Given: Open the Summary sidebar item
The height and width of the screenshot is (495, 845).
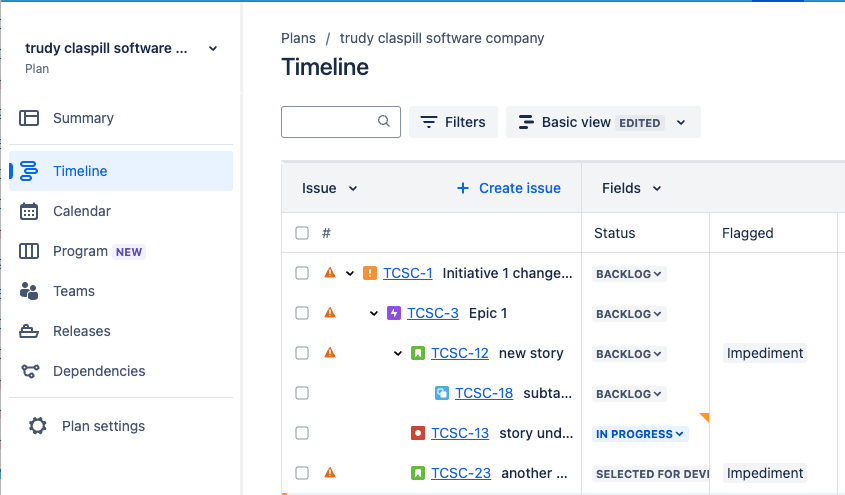Looking at the screenshot, I should click(x=121, y=118).
